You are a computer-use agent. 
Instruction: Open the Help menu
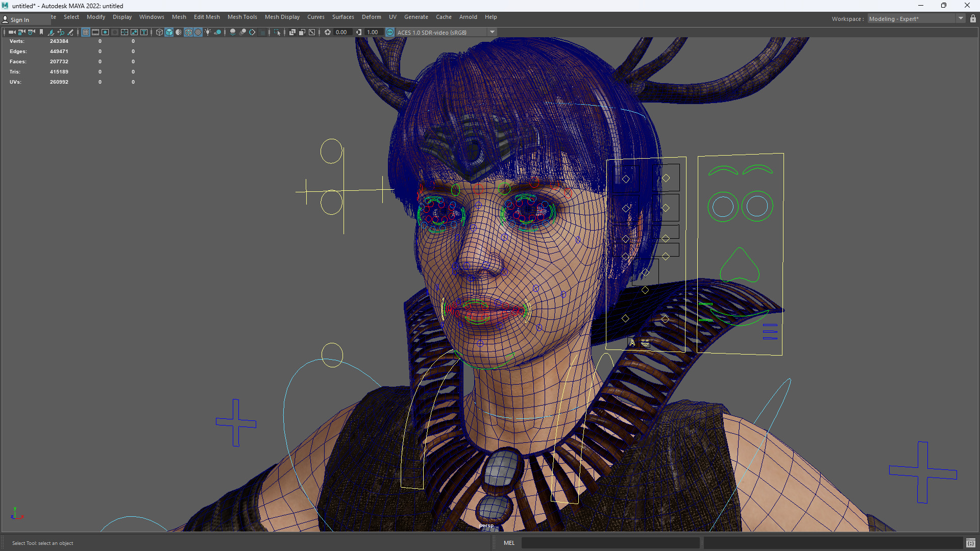tap(491, 17)
